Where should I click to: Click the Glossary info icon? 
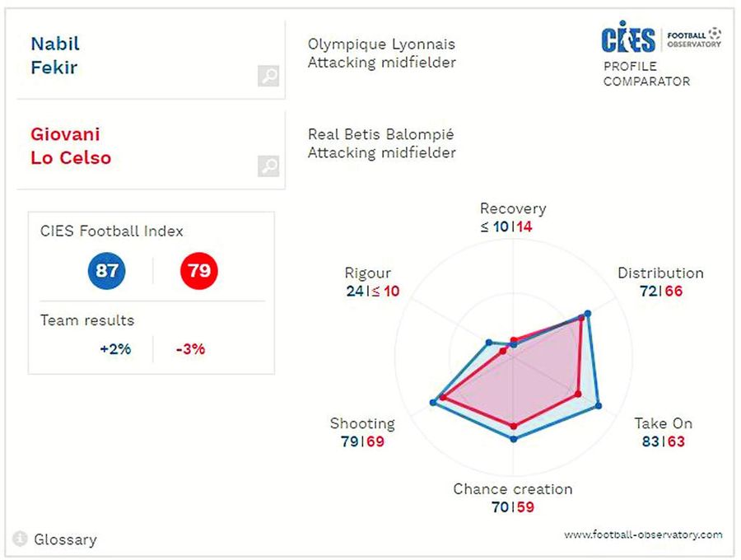pyautogui.click(x=20, y=539)
